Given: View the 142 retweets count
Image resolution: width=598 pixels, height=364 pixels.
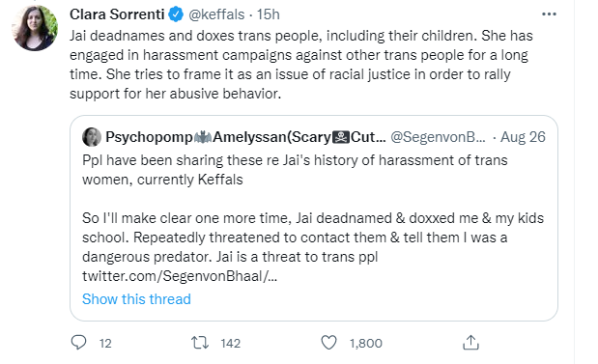Looking at the screenshot, I should tap(230, 343).
